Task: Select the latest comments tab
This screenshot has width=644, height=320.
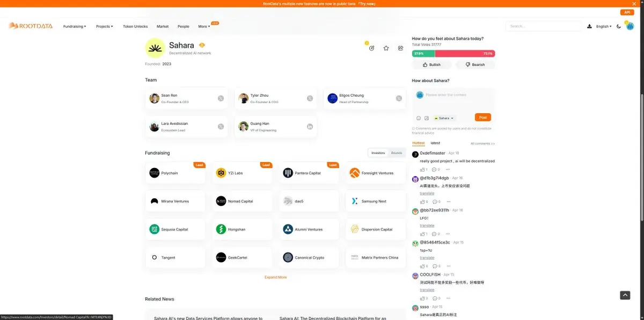Action: pos(435,143)
